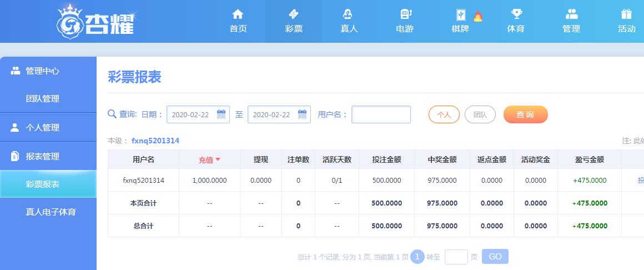This screenshot has height=270, width=644.
Task: Click the GO pagination button
Action: (x=495, y=257)
